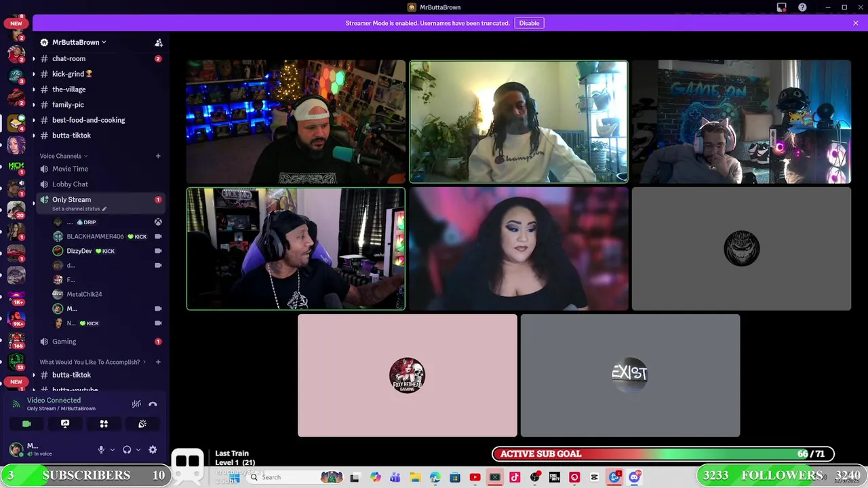
Task: Open headphone output options arrow
Action: (x=138, y=449)
